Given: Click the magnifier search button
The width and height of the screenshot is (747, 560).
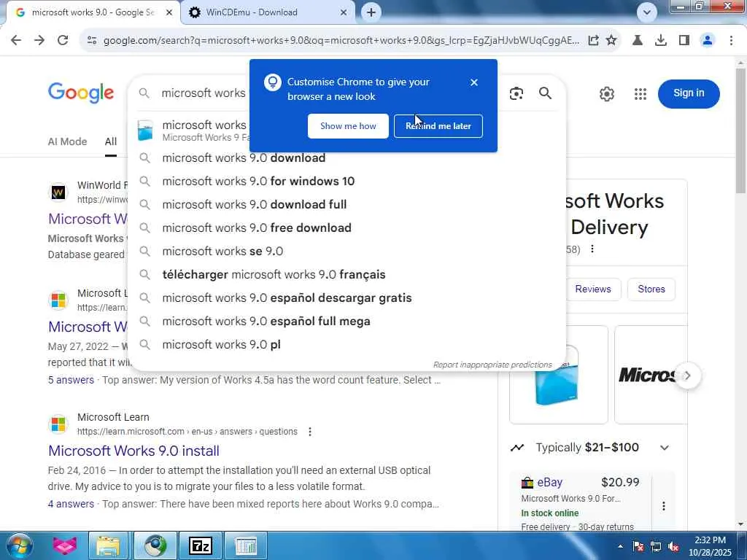Looking at the screenshot, I should pos(545,93).
